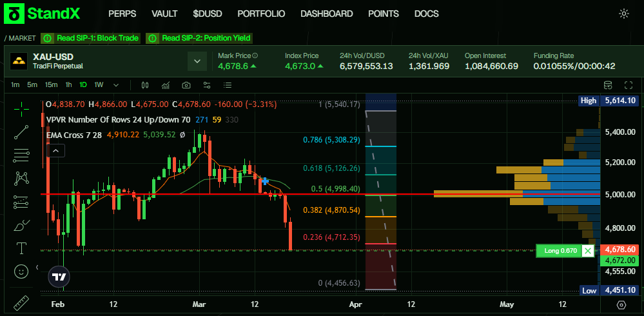Select the Fibonacci retracement tool
644x316 pixels.
tap(21, 155)
